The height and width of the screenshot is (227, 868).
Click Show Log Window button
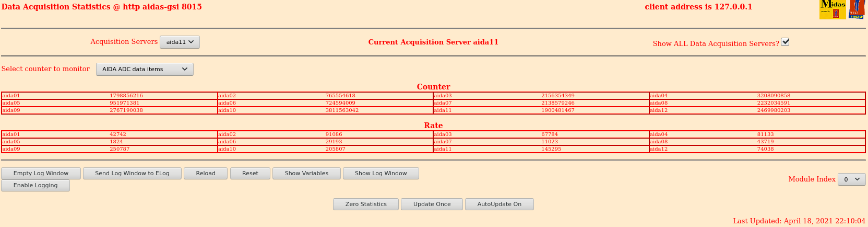tap(381, 174)
